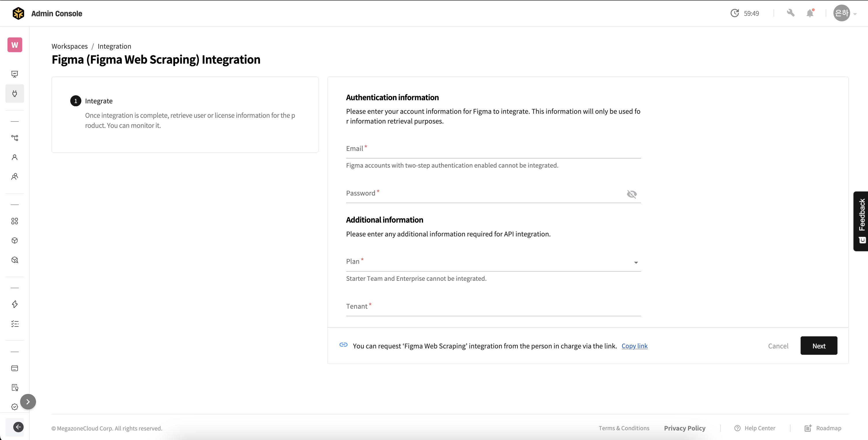Open the notifications bell icon

point(810,13)
